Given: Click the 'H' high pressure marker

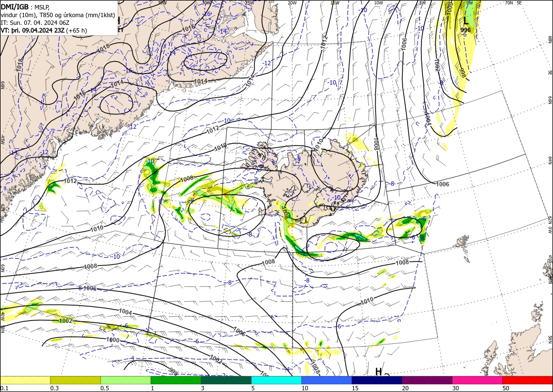Looking at the screenshot, I should [378, 372].
